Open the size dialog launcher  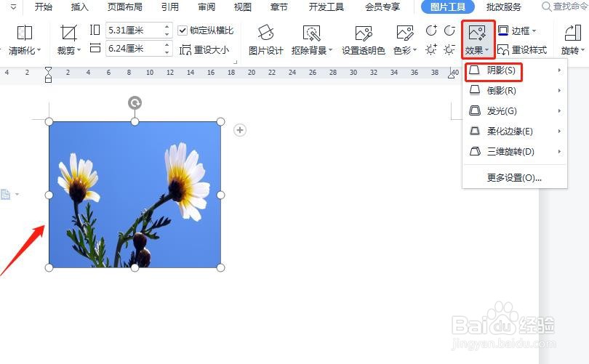pos(236,62)
